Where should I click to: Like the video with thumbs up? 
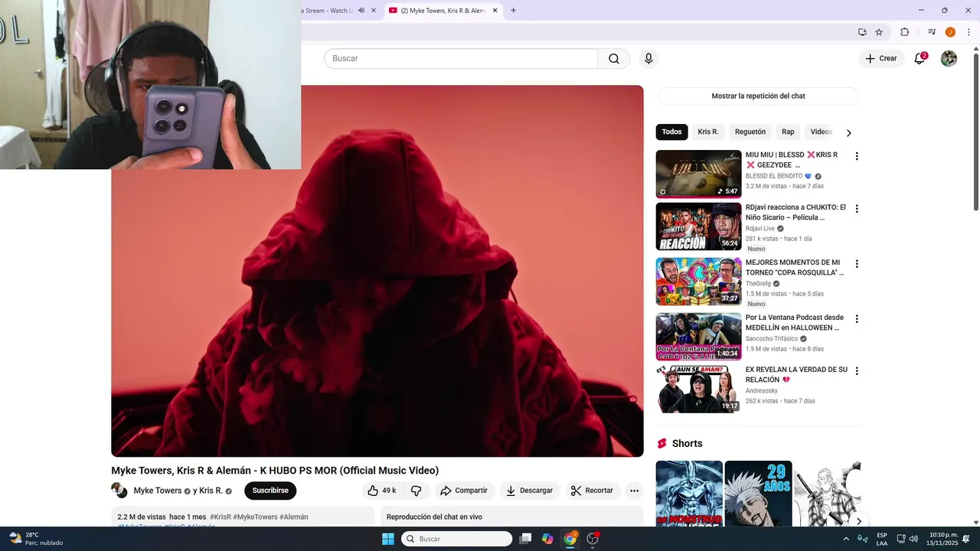pyautogui.click(x=382, y=491)
